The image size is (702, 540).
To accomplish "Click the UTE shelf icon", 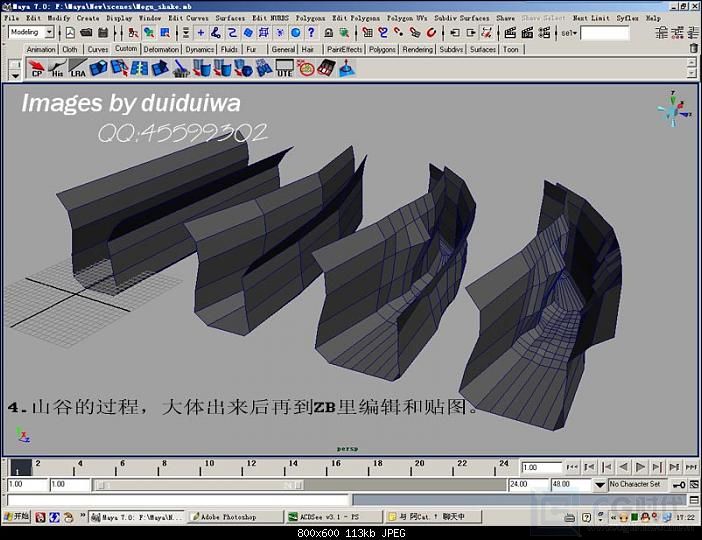I will click(x=285, y=70).
